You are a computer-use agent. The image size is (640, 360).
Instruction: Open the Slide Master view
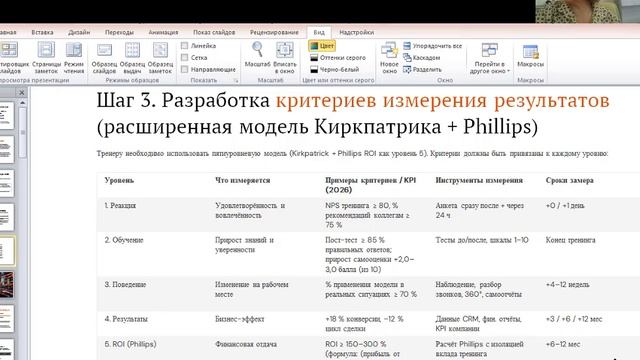tap(104, 57)
